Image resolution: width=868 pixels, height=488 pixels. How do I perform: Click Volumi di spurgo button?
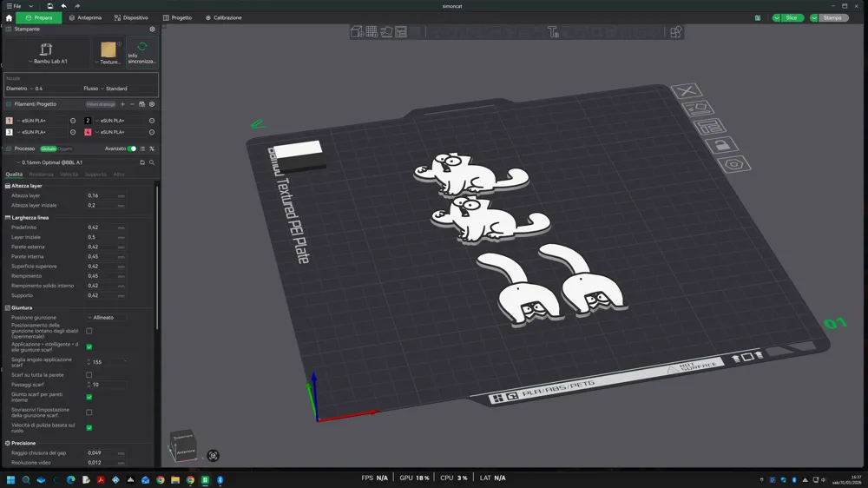coord(101,104)
